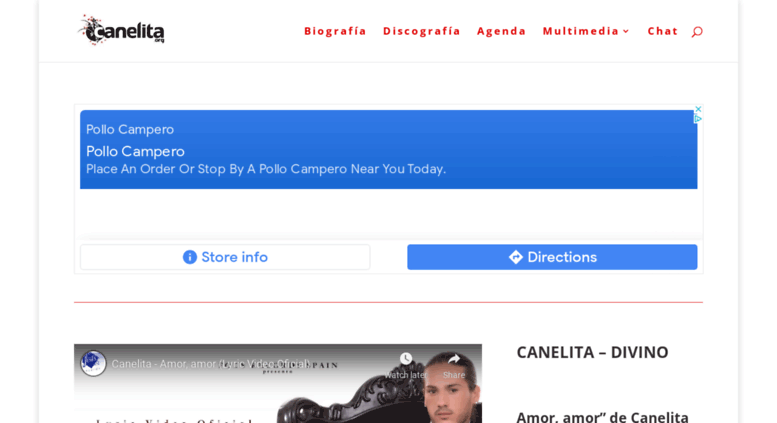This screenshot has height=423, width=777.
Task: Click the AdChoices triangle icon
Action: click(698, 119)
